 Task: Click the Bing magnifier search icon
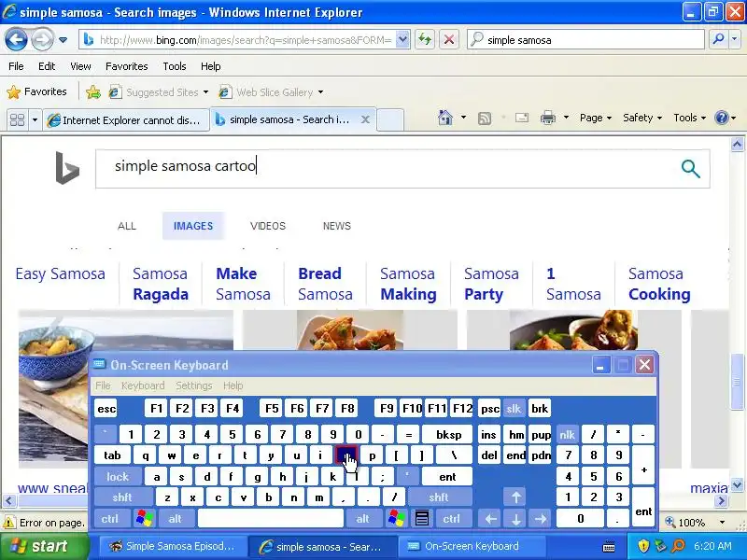tap(690, 169)
